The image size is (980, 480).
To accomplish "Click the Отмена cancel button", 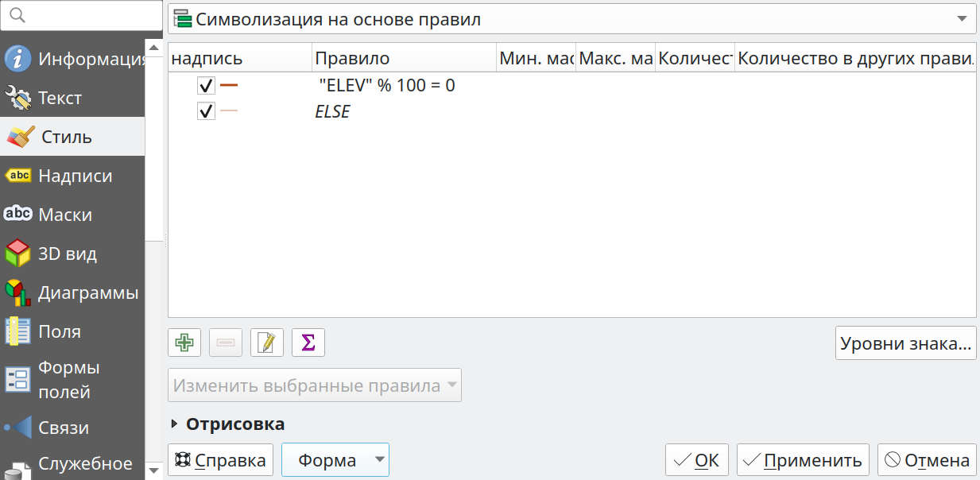I will (927, 460).
